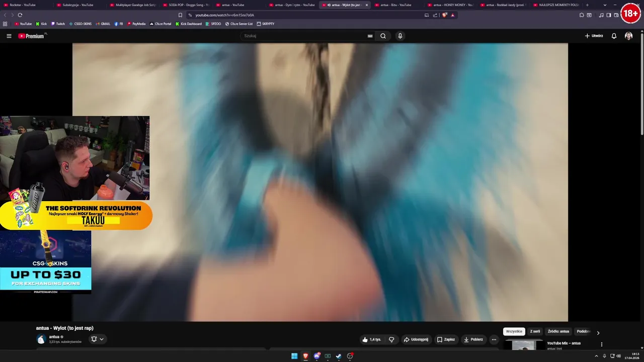Open YouTube Mix – antua options menu
644x362 pixels.
(x=601, y=344)
